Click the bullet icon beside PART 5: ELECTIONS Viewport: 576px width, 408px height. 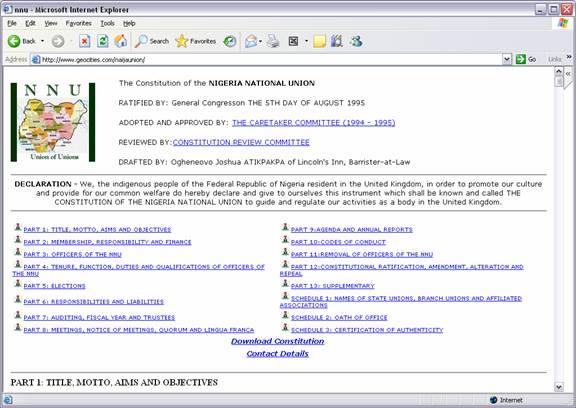point(18,284)
